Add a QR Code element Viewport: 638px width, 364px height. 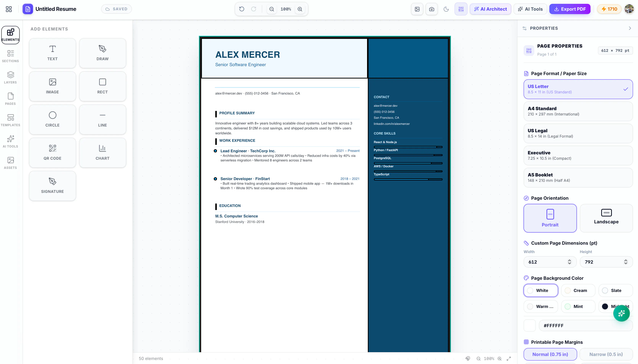pyautogui.click(x=52, y=152)
